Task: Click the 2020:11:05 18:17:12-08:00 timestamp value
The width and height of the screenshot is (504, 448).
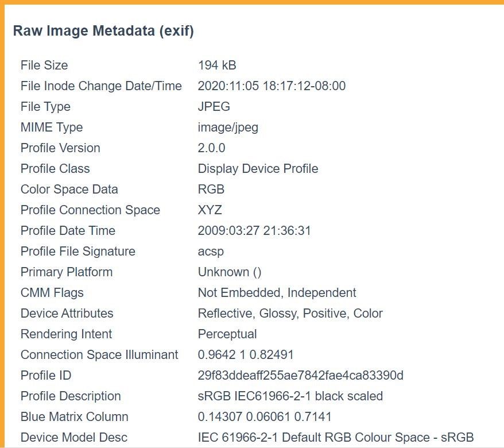Action: pyautogui.click(x=272, y=86)
